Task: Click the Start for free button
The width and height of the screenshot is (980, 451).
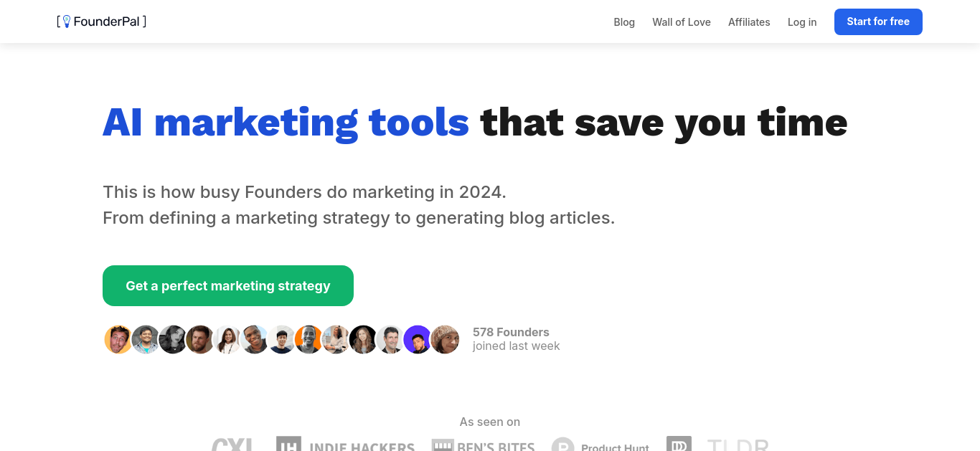Action: [x=878, y=22]
